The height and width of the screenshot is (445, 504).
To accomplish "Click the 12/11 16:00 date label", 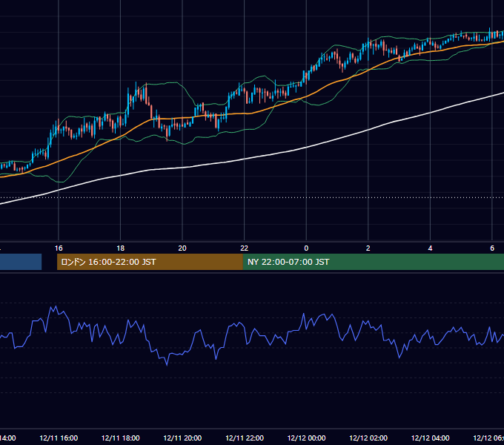I will coord(59,438).
